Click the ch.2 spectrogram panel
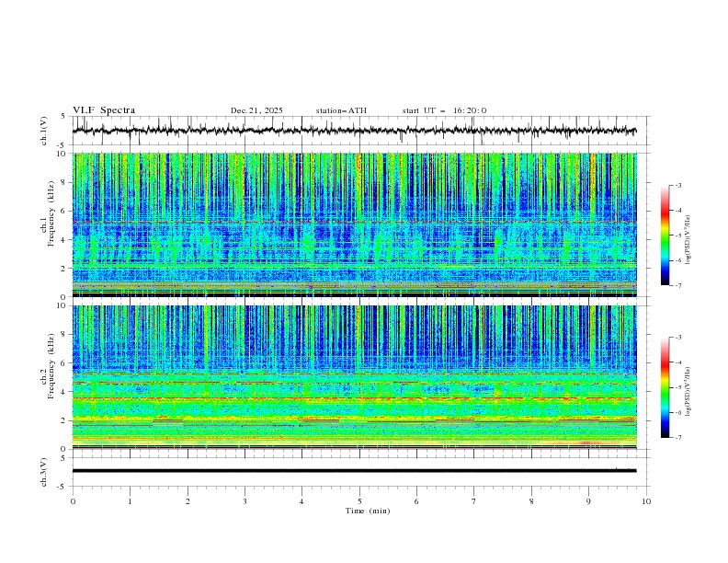 click(x=358, y=376)
